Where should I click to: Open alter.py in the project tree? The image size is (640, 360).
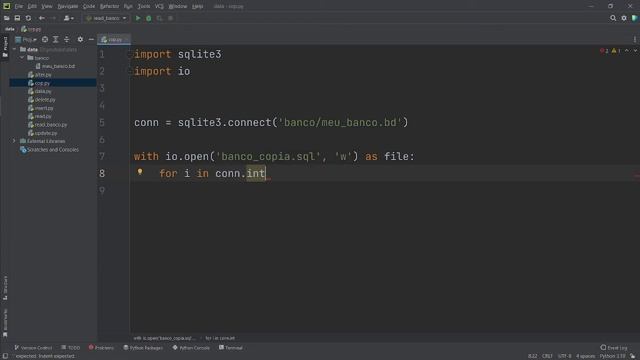pos(40,75)
